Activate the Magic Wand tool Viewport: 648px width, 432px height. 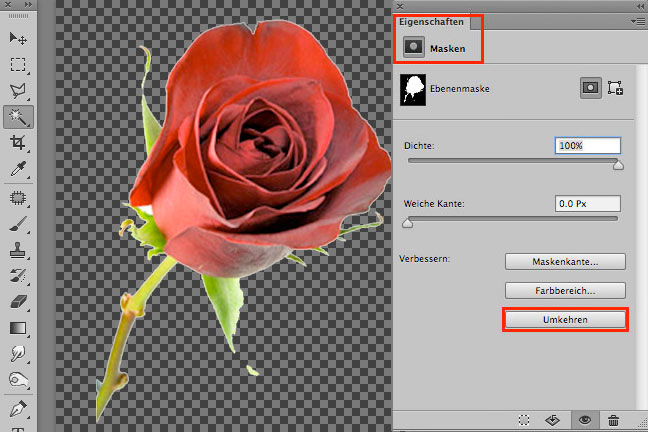tap(18, 118)
